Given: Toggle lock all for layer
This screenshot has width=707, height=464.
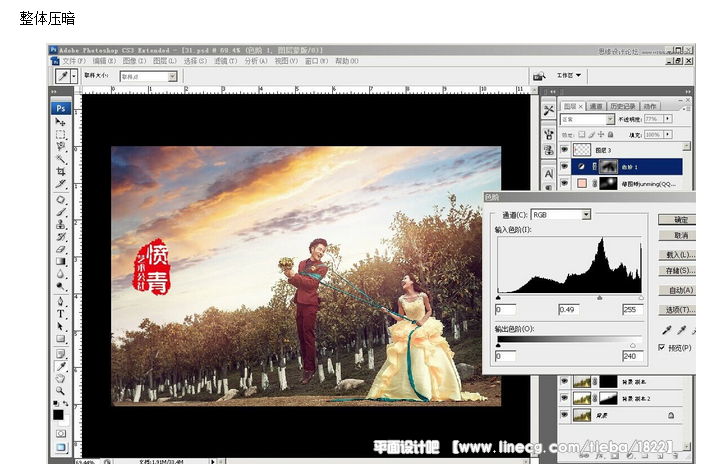Looking at the screenshot, I should click(x=611, y=134).
